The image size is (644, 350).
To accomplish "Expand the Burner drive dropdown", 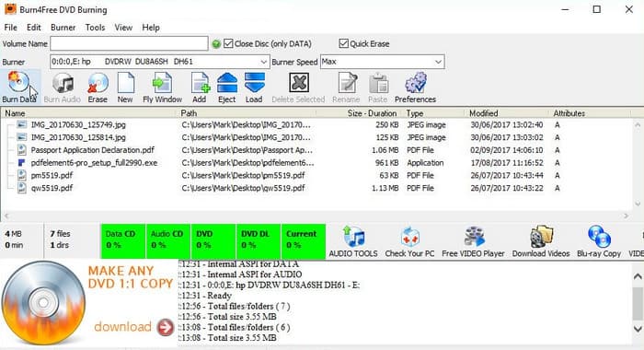I will tap(264, 62).
